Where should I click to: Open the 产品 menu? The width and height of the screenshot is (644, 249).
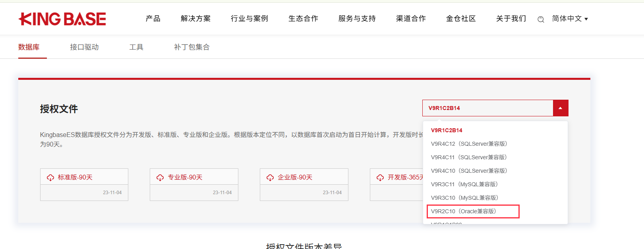(x=153, y=19)
